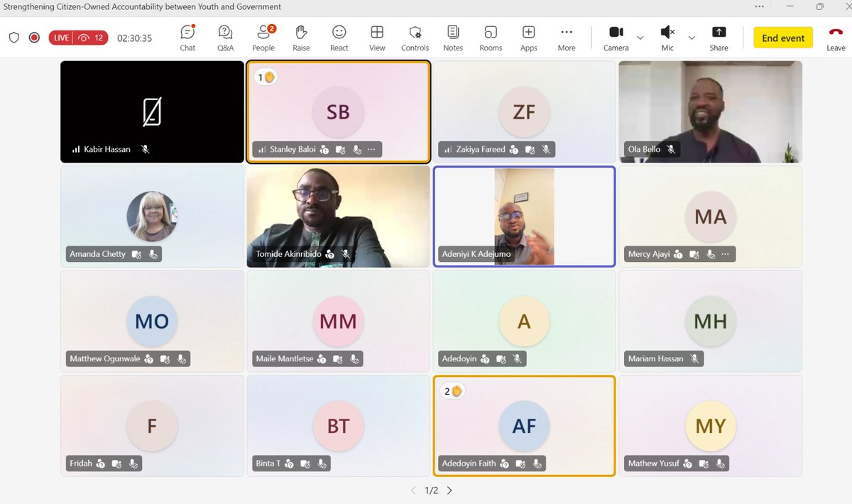
Task: Click Binta T's disabled mic icon
Action: (322, 464)
